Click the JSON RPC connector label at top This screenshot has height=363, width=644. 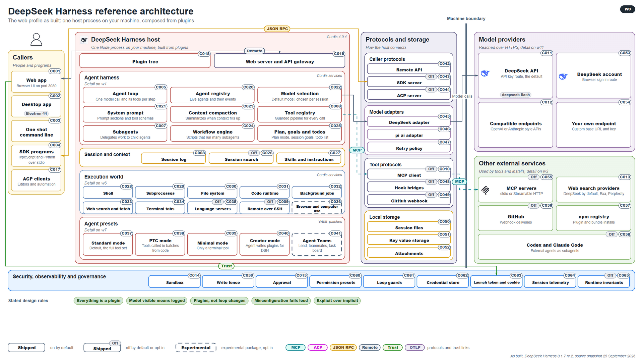[x=277, y=29]
